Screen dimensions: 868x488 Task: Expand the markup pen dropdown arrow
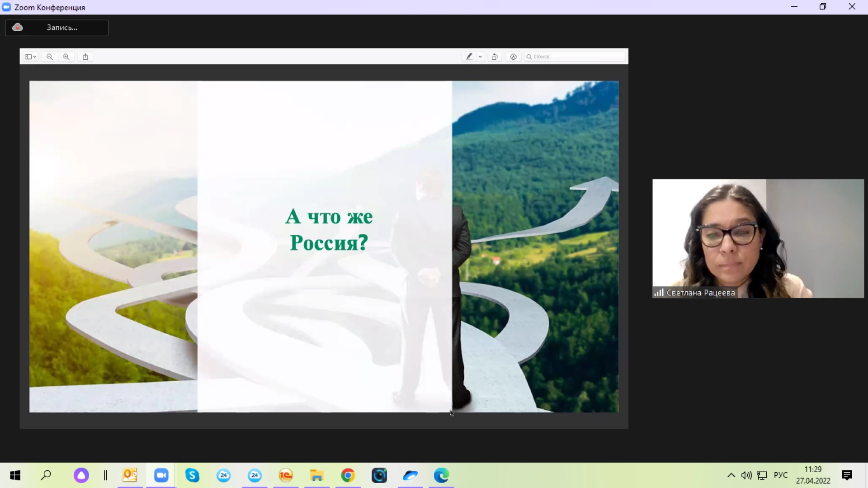click(480, 57)
